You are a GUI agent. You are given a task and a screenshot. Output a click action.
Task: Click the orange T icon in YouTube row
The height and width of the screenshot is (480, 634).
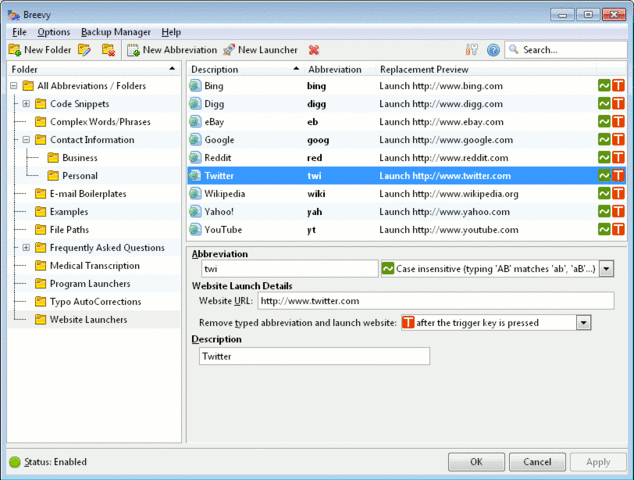[618, 230]
